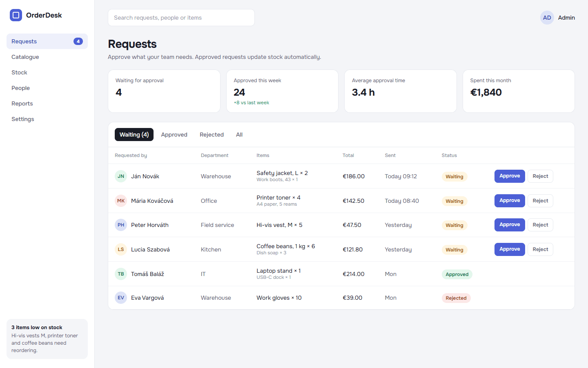Image resolution: width=588 pixels, height=368 pixels.
Task: Open the Spent this month card
Action: click(x=519, y=91)
